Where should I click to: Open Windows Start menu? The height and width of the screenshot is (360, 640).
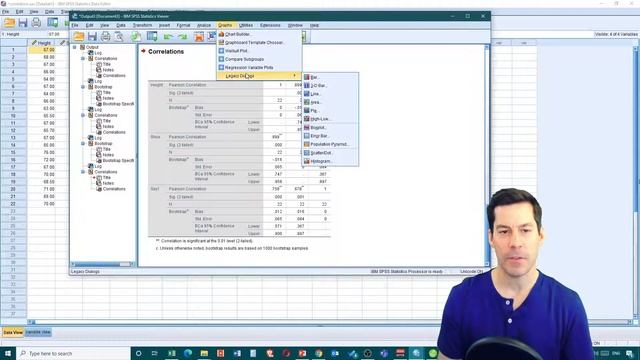coord(8,353)
